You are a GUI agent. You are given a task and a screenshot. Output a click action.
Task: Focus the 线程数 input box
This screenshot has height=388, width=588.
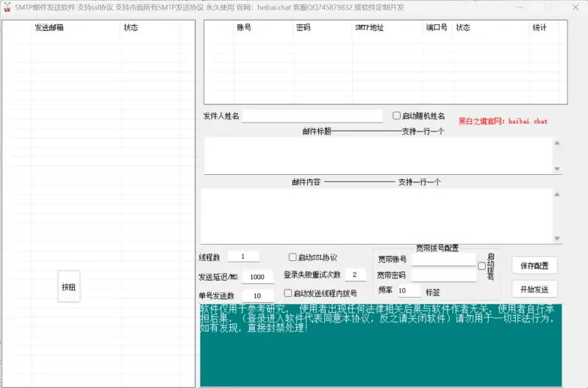point(243,256)
